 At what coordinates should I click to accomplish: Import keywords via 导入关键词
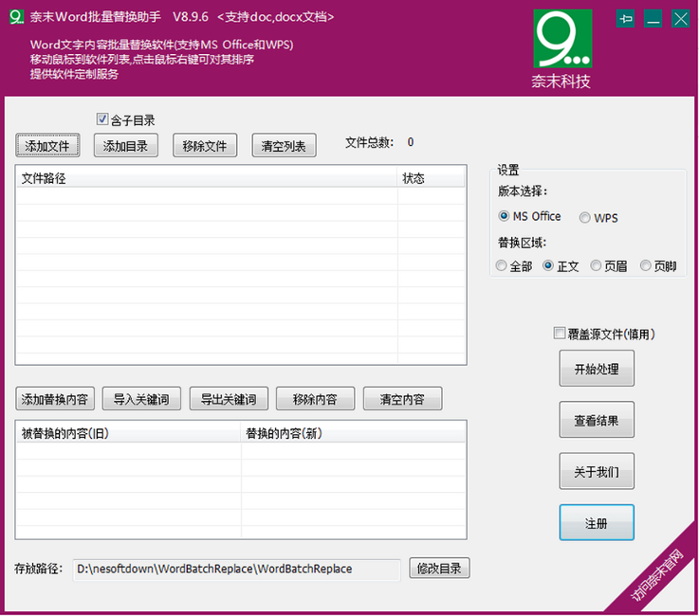pyautogui.click(x=141, y=399)
